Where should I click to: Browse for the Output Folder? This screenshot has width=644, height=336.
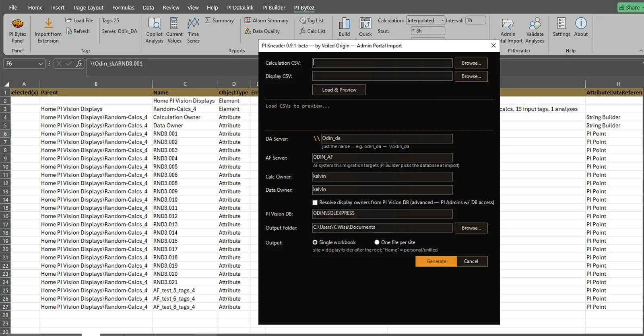click(471, 228)
